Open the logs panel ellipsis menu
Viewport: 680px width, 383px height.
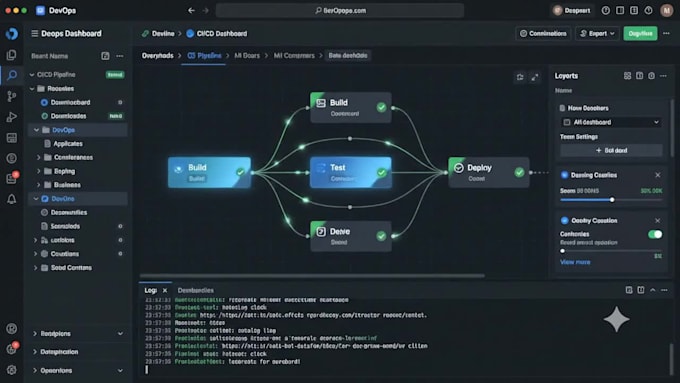coord(664,290)
